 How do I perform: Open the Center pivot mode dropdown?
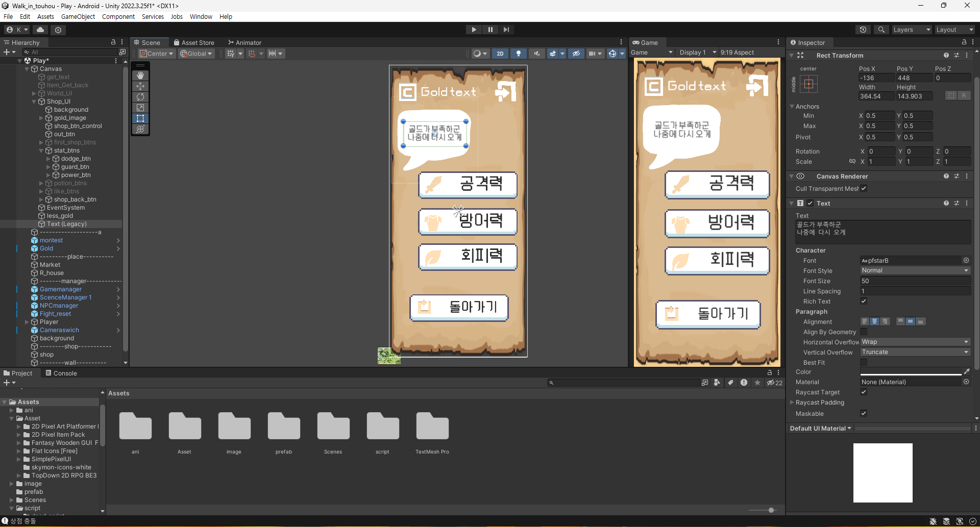157,54
